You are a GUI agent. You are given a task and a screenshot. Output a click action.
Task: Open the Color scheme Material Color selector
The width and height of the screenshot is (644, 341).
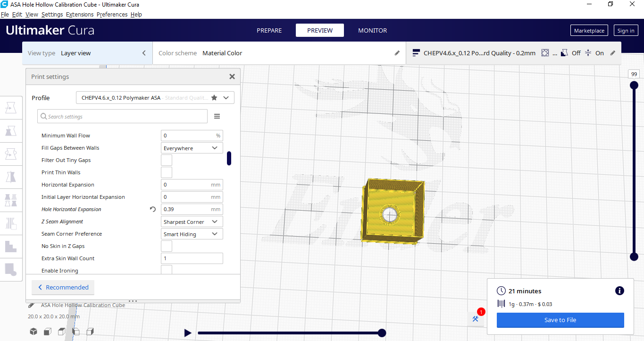[279, 53]
